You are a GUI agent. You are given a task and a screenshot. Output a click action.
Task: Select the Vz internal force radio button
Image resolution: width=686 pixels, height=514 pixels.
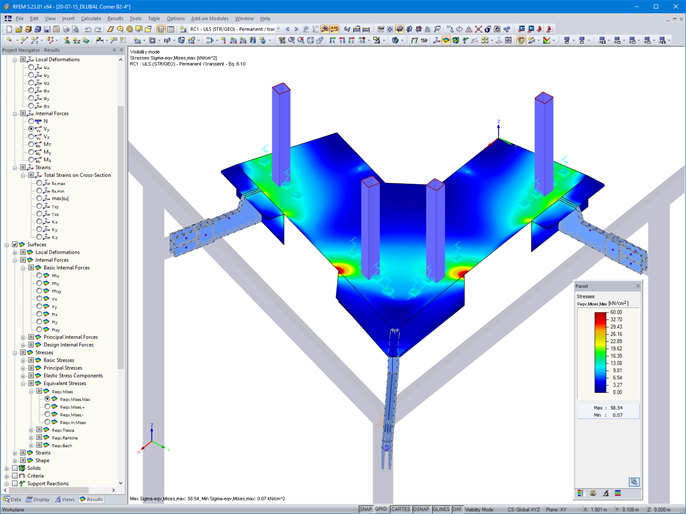pyautogui.click(x=31, y=136)
